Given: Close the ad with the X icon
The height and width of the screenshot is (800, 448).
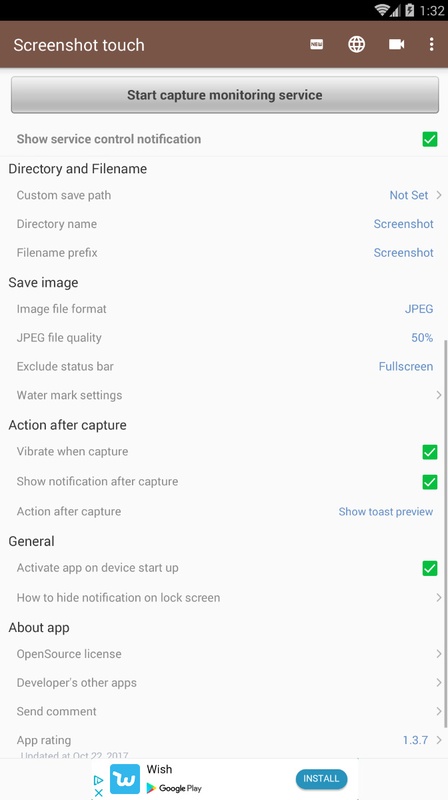Looking at the screenshot, I should tap(98, 792).
